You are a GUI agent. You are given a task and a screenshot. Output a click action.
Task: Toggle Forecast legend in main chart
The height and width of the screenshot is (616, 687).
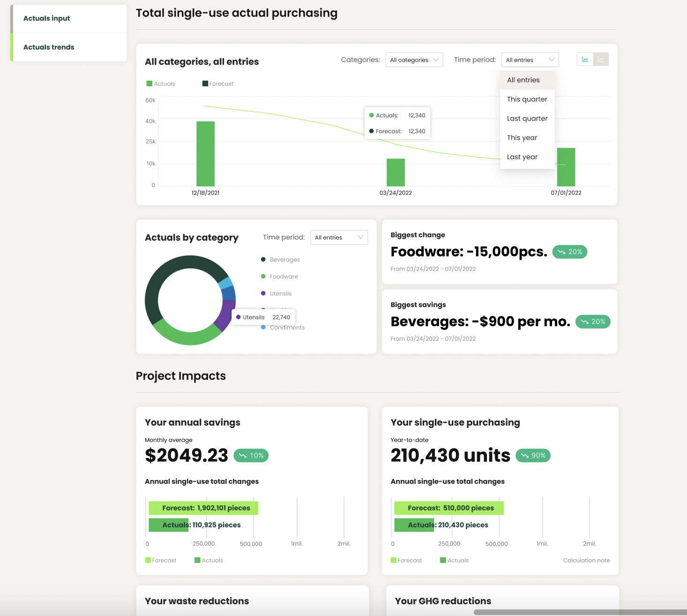218,84
